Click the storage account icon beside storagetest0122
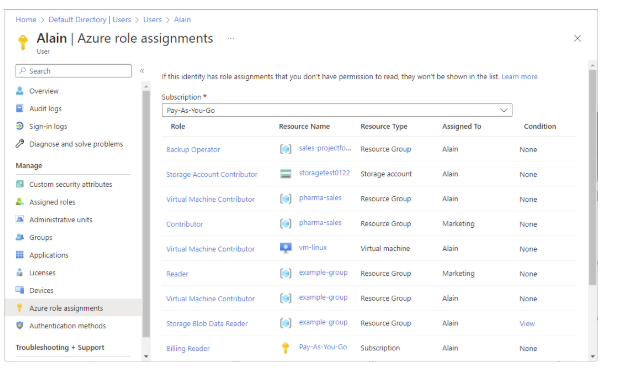This screenshot has height=379, width=622. point(286,174)
